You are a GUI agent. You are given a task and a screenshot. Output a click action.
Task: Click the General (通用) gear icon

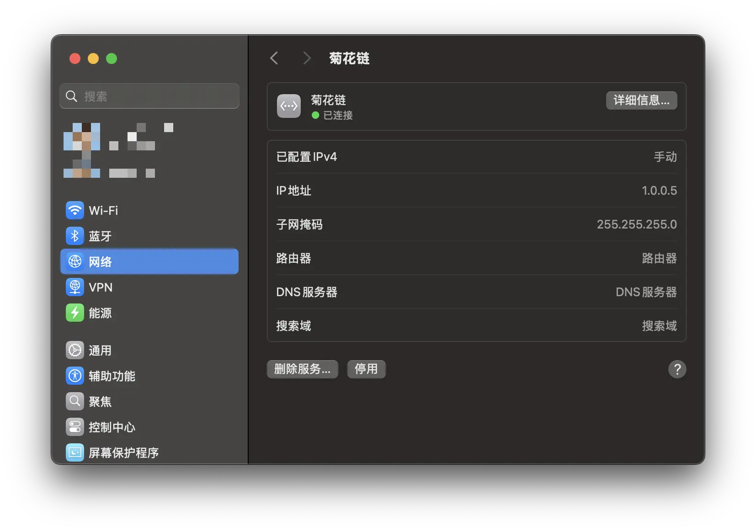[75, 351]
